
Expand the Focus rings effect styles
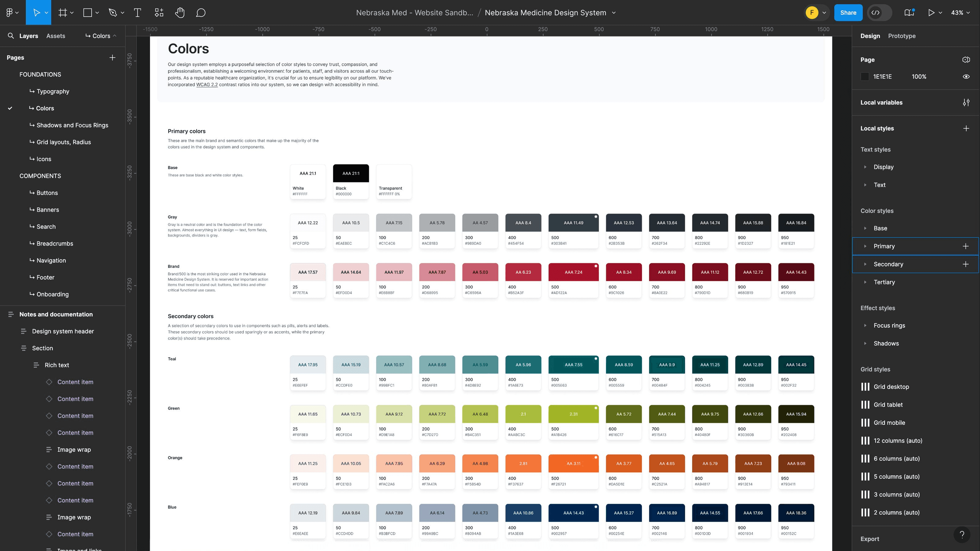[x=865, y=325]
